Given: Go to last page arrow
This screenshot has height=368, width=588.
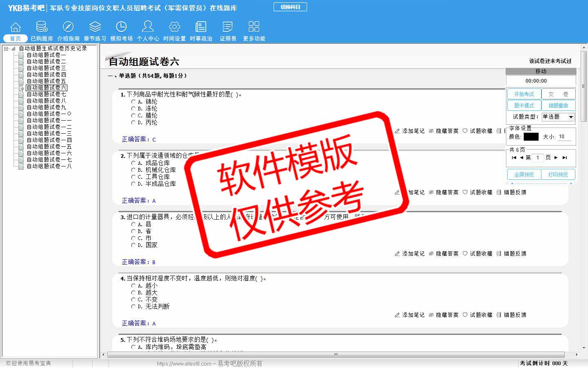Looking at the screenshot, I should coord(565,157).
